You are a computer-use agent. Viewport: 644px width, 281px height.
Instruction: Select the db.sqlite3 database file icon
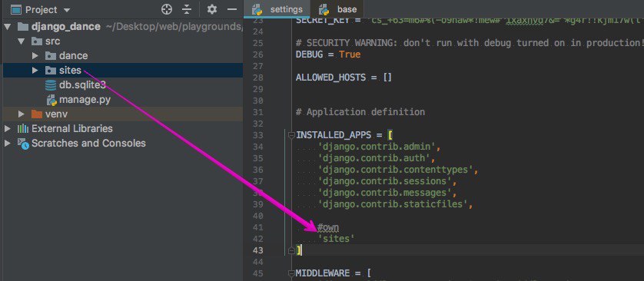coord(51,85)
